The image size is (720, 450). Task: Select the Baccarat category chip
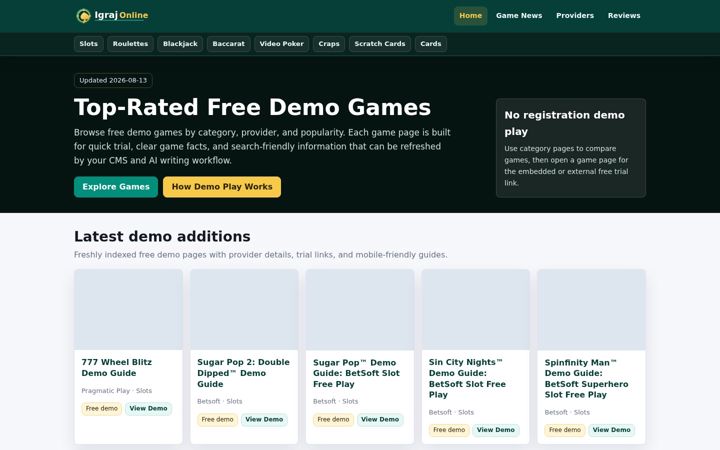click(229, 44)
